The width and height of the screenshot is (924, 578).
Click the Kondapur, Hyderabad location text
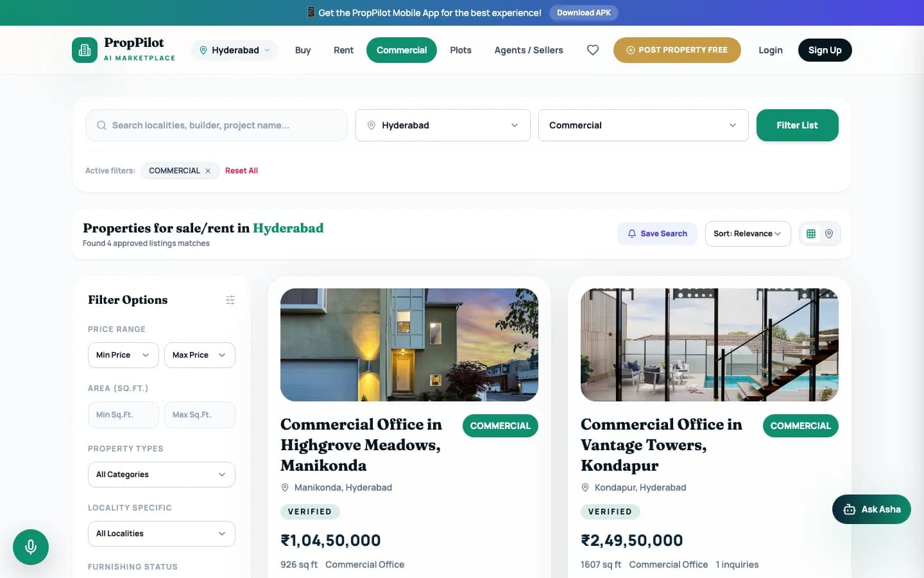640,487
